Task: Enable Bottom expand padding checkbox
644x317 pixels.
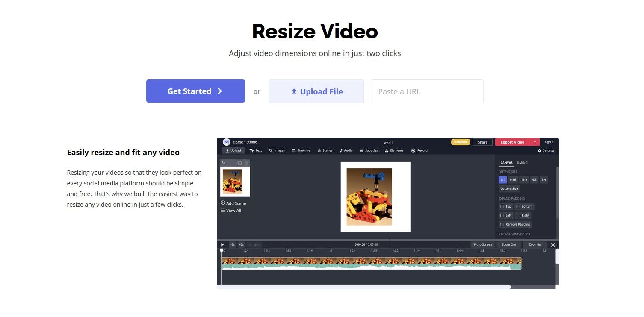Action: (518, 206)
